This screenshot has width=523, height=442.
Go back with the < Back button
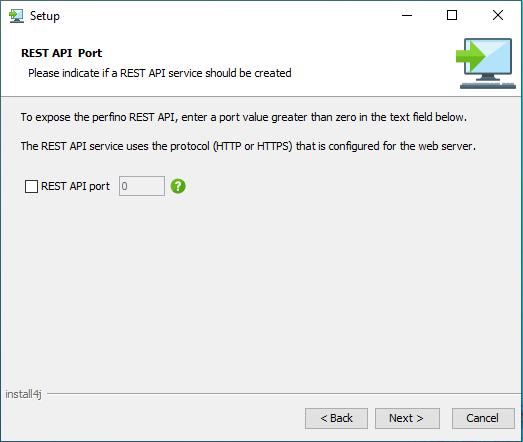point(336,418)
